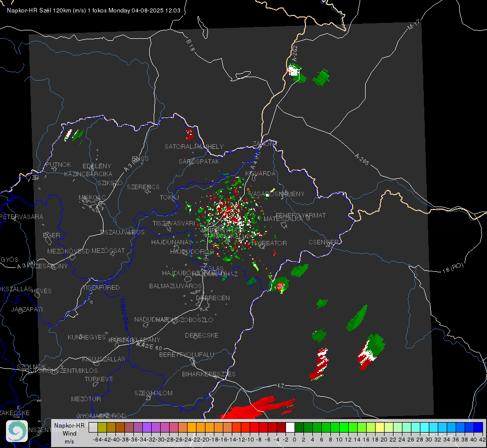Screen dimensions: 487x448
Task: Select the TOKAJ label
Action: (x=169, y=198)
